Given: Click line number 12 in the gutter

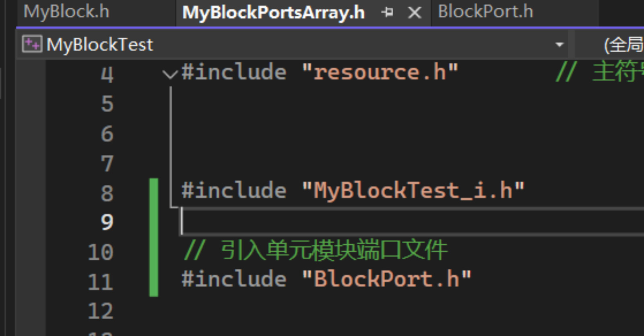Looking at the screenshot, I should [x=101, y=311].
